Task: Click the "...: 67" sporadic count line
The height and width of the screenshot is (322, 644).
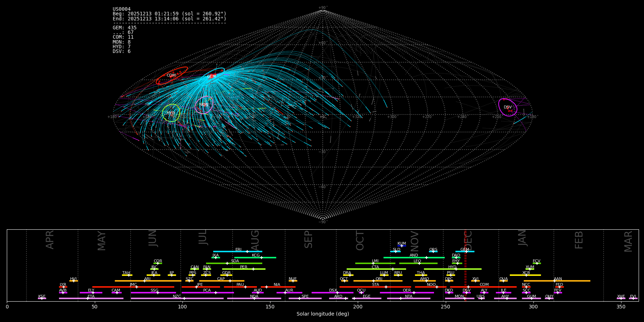Action: coord(123,33)
